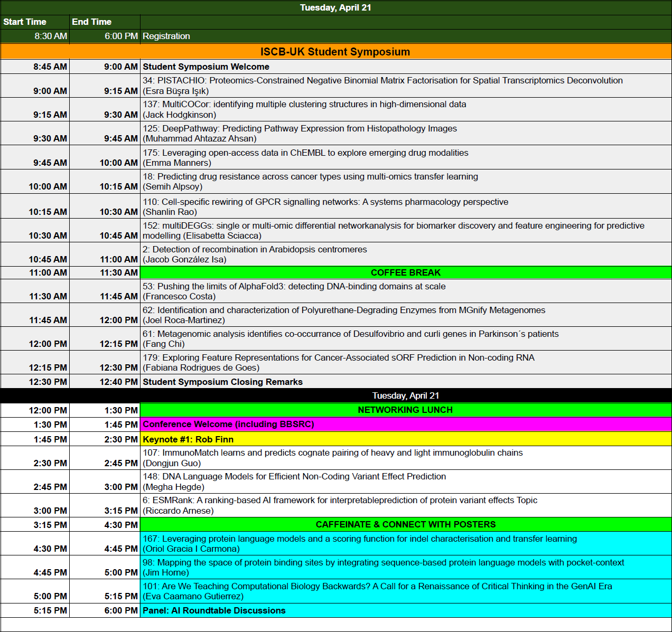Select the AlphaFold3 talk by Francesco Costa
672x632 pixels.
pyautogui.click(x=294, y=291)
